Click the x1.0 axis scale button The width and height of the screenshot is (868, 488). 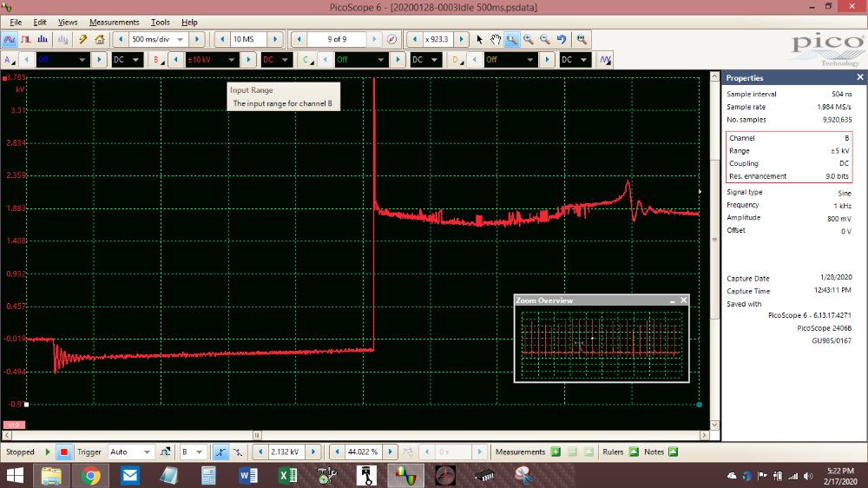[14, 425]
